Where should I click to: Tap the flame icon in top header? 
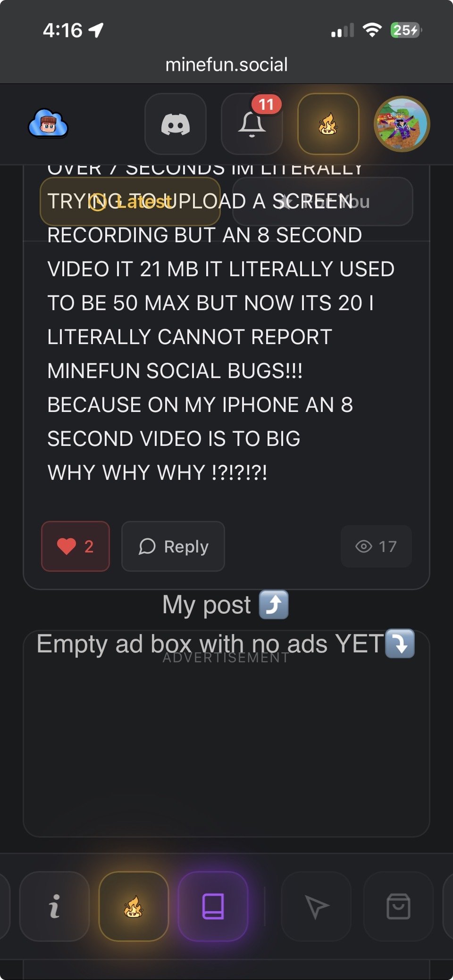[x=328, y=124]
